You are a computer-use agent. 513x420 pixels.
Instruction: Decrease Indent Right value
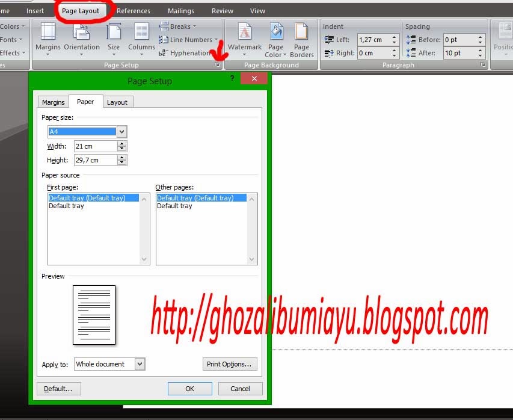click(x=395, y=55)
